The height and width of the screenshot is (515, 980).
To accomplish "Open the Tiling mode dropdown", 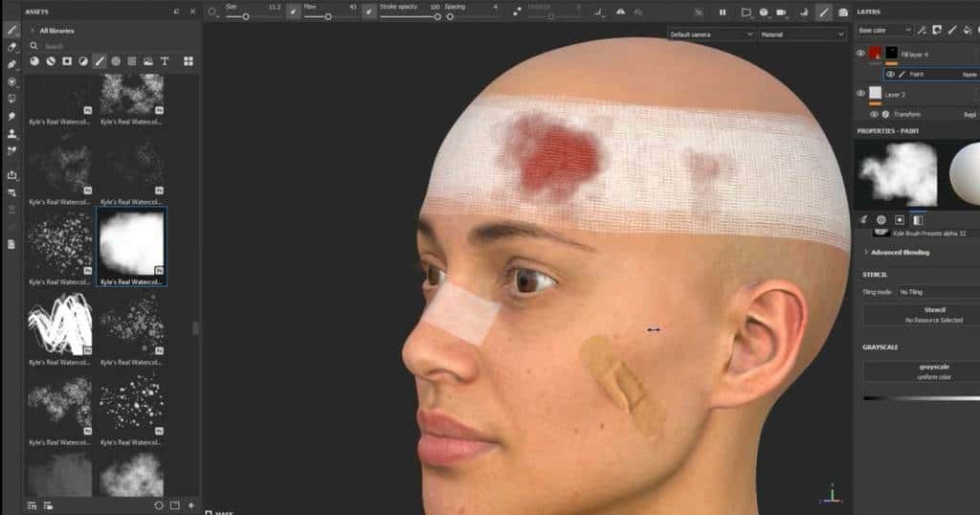I will 939,292.
